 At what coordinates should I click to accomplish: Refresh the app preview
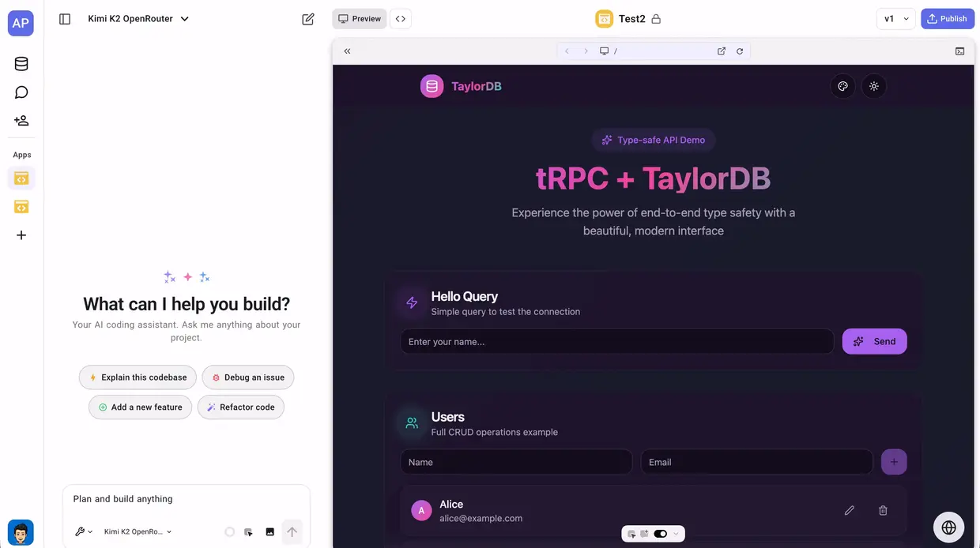[x=740, y=51]
